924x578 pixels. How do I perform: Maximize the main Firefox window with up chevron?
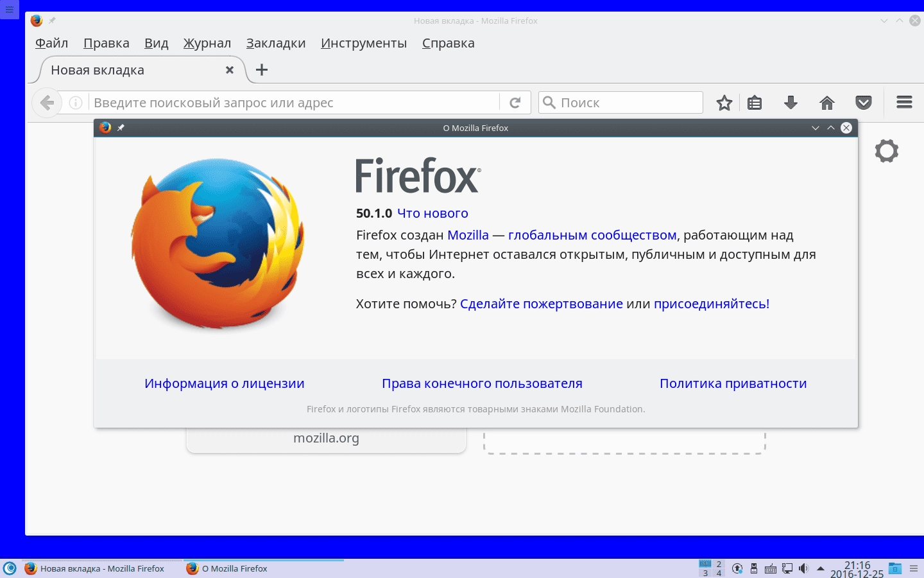pos(900,21)
